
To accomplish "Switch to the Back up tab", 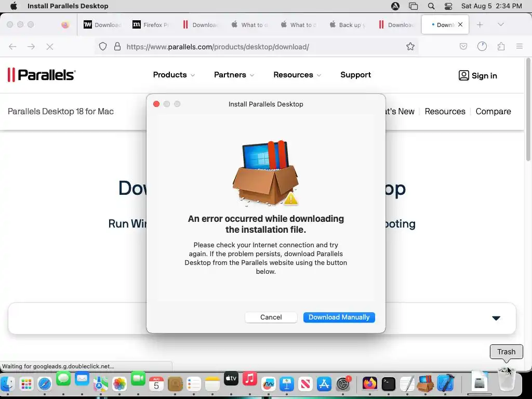I will [x=347, y=25].
